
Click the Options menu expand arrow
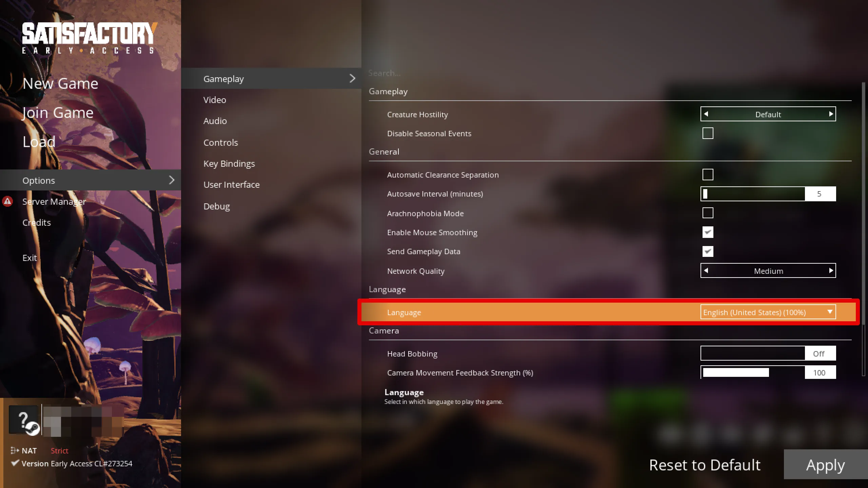tap(172, 180)
